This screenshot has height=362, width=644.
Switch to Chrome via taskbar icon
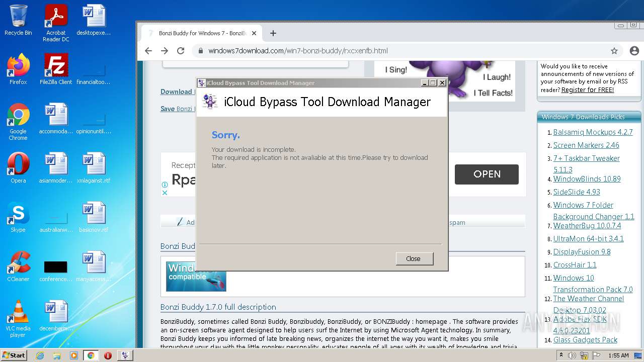point(91,355)
